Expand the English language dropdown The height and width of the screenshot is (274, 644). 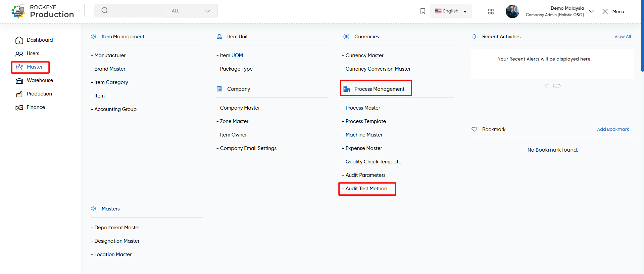click(451, 11)
